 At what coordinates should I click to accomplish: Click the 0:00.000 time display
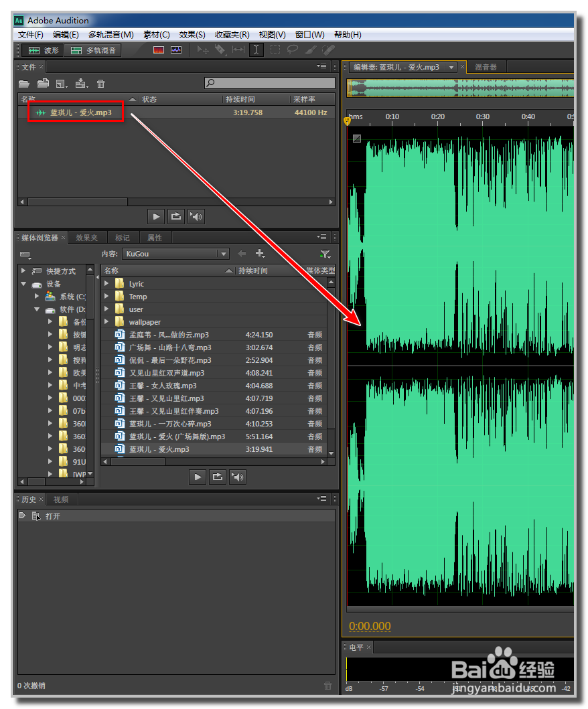[370, 626]
